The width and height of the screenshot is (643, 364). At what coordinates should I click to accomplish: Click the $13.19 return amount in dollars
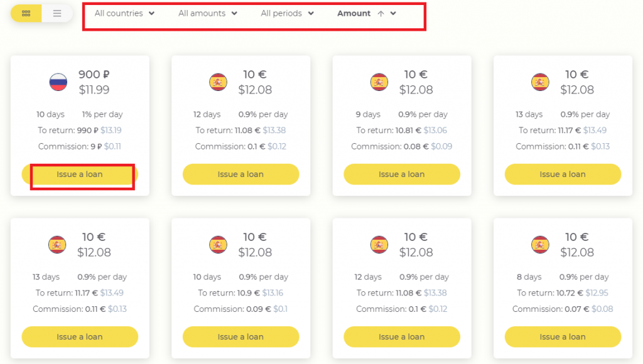coord(111,131)
